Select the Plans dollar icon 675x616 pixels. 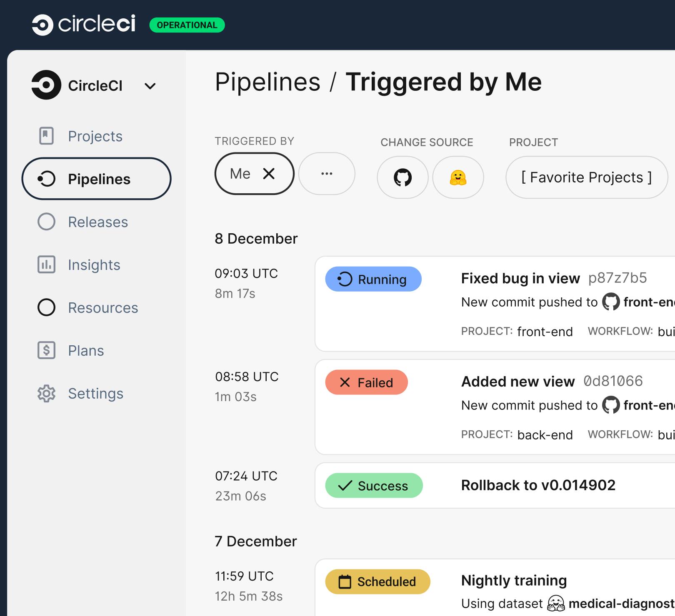(x=46, y=350)
